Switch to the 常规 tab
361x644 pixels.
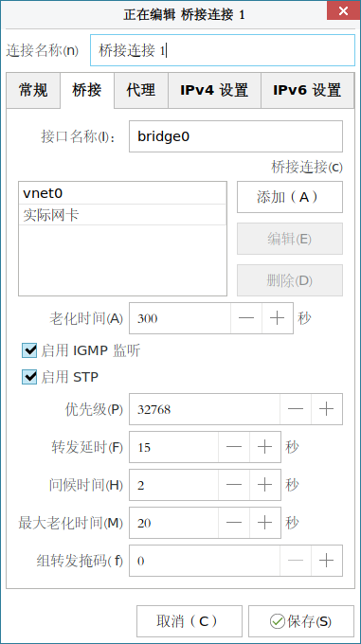33,90
